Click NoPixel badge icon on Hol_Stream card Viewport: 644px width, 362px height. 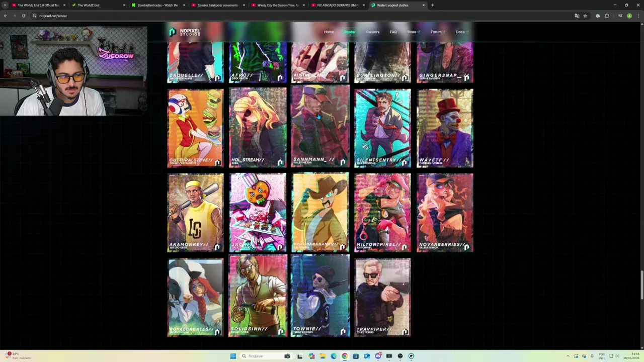tap(280, 162)
